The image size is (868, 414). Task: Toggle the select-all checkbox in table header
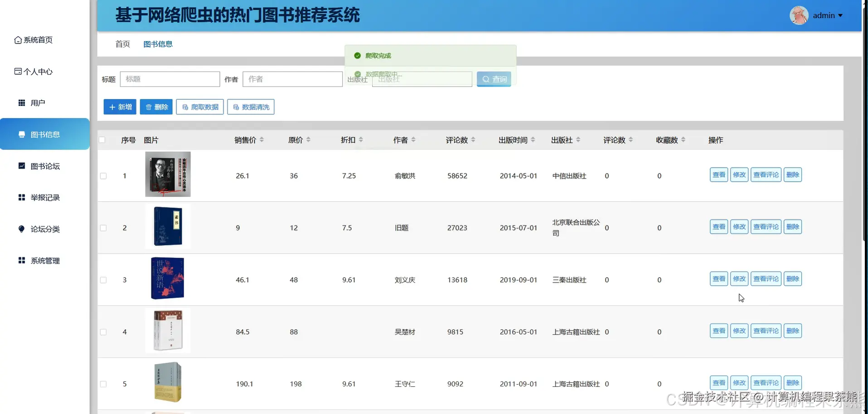coord(102,140)
